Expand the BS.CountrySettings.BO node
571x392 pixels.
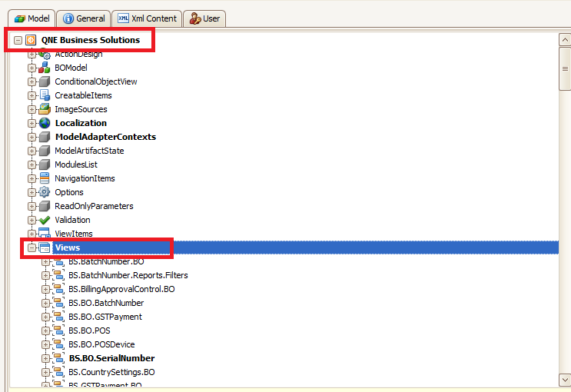(45, 372)
